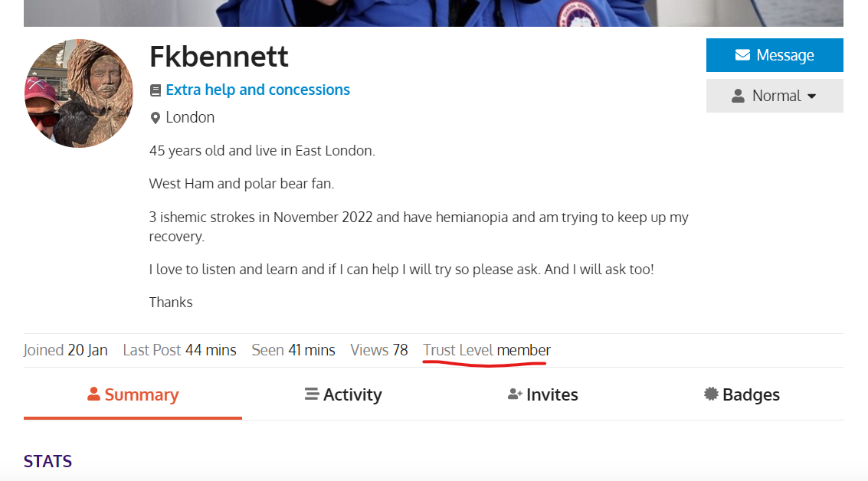Screen dimensions: 868x481
Task: Click the Summary tab person icon
Action: tap(94, 394)
